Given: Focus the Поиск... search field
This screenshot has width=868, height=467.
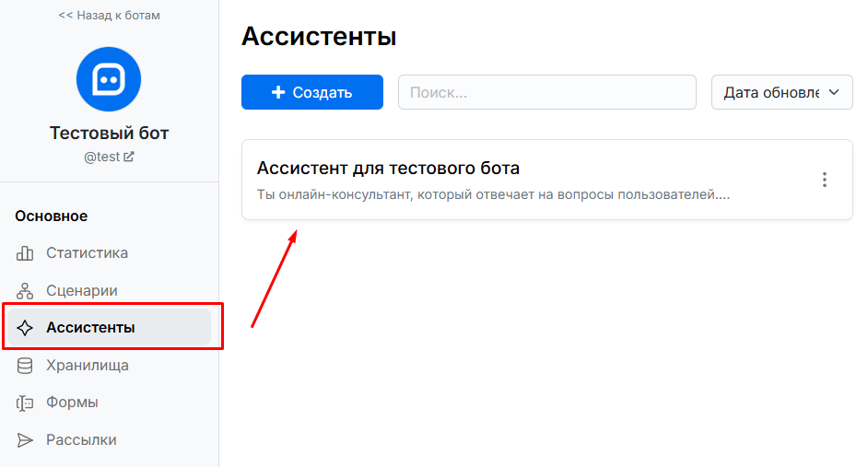Looking at the screenshot, I should tap(547, 92).
